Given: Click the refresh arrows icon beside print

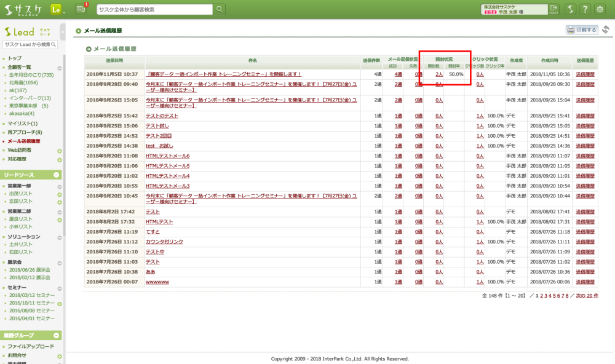Looking at the screenshot, I should (606, 30).
